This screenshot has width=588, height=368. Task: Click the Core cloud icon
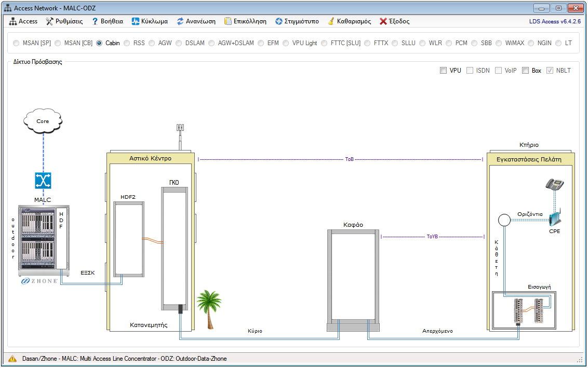[43, 121]
